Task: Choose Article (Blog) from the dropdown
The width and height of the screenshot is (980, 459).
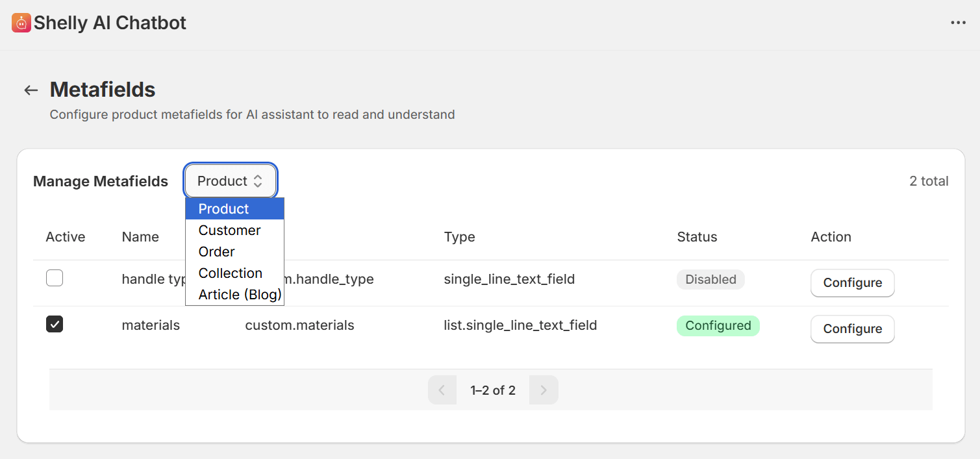Action: [240, 295]
